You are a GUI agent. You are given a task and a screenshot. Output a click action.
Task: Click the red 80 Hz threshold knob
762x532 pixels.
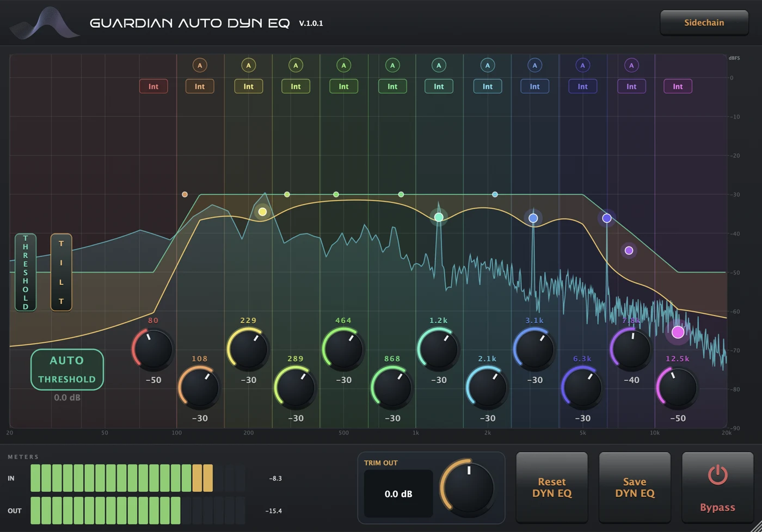(x=153, y=349)
